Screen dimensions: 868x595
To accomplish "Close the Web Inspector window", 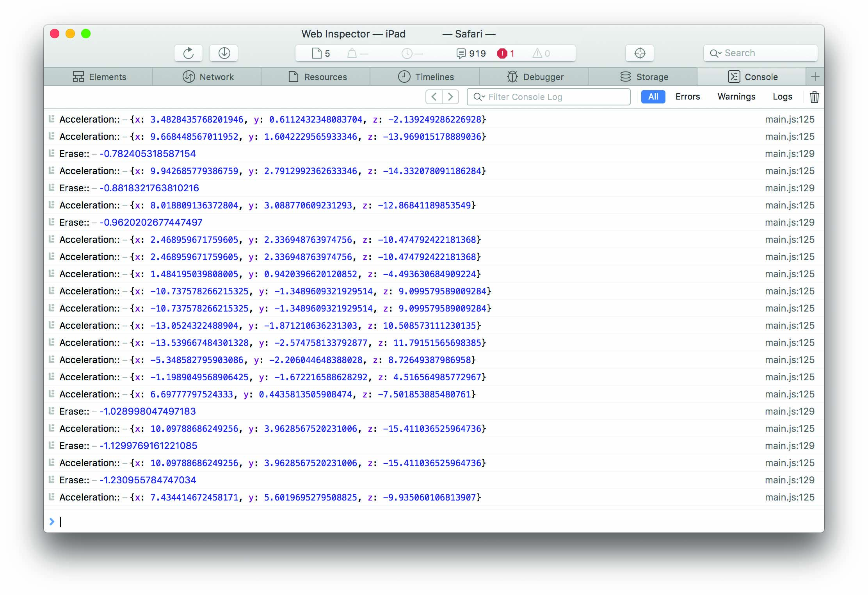I will [55, 34].
